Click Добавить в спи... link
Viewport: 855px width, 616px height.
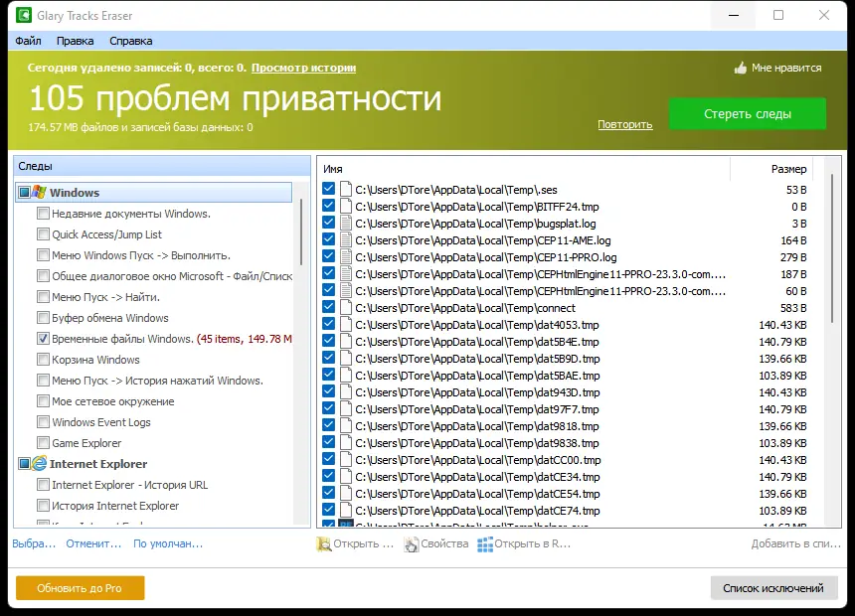795,544
